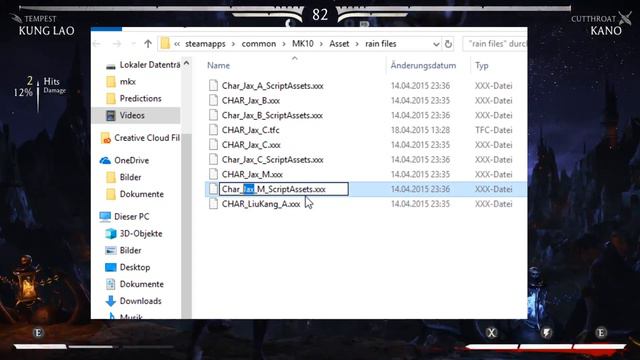640x360 pixels.
Task: Click file icon of CHAR_LiuKang_A.xxx
Action: point(213,204)
